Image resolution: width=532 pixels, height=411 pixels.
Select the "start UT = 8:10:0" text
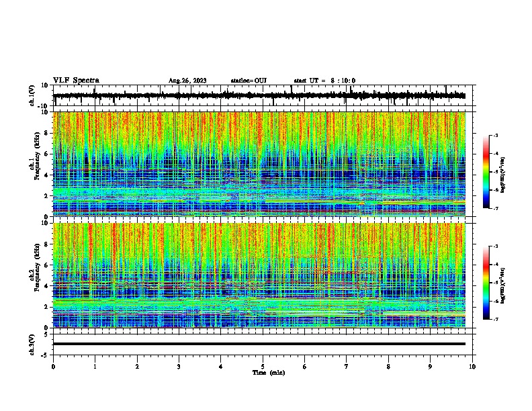324,81
